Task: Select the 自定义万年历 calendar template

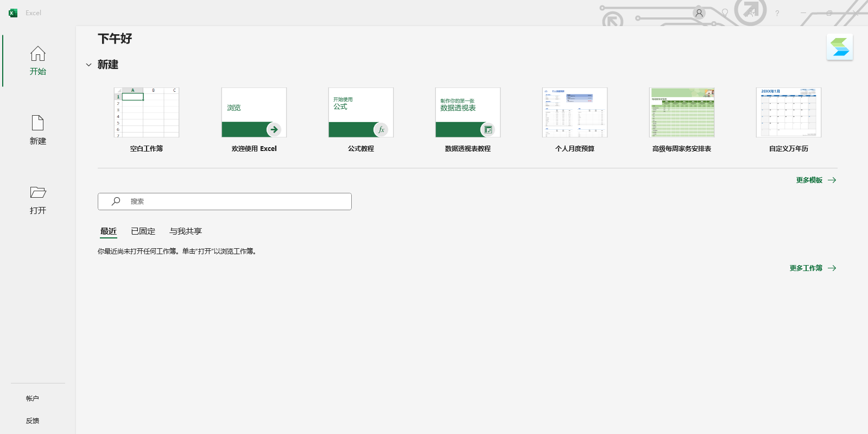Action: 788,113
